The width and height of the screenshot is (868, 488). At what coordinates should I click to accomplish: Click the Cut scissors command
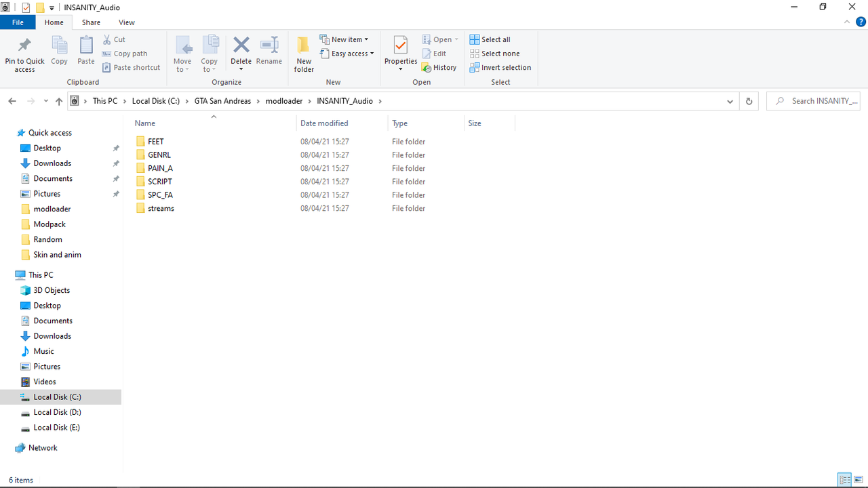coord(114,39)
